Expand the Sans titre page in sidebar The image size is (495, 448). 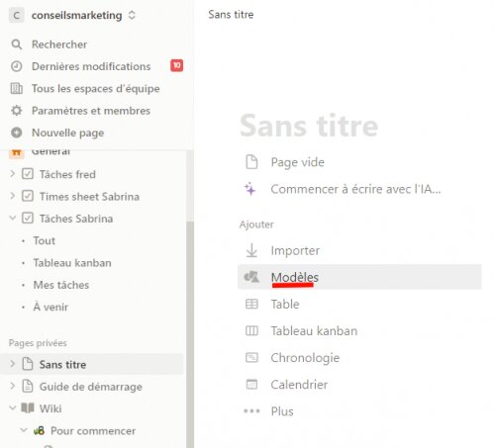(13, 364)
